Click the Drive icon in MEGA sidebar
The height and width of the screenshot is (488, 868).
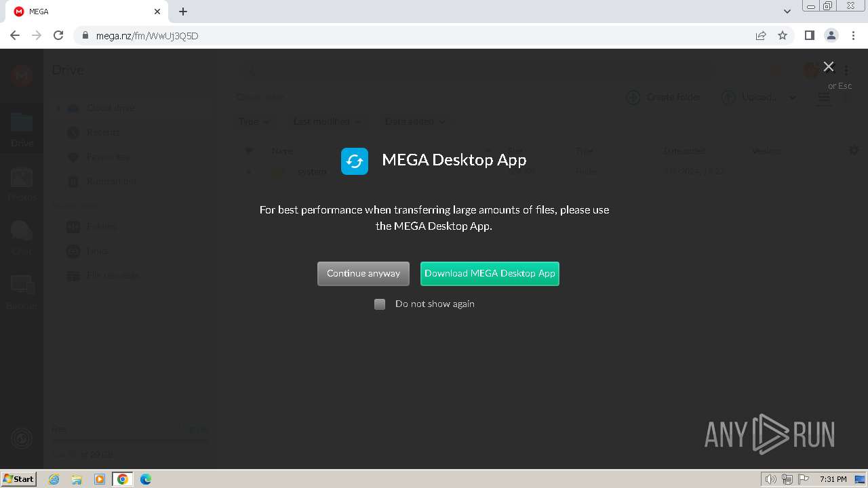click(22, 129)
